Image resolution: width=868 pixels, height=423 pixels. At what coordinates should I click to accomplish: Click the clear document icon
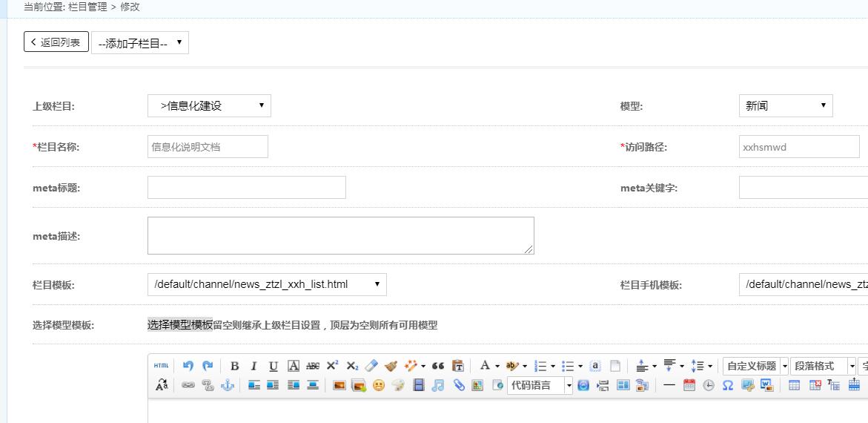coord(615,366)
